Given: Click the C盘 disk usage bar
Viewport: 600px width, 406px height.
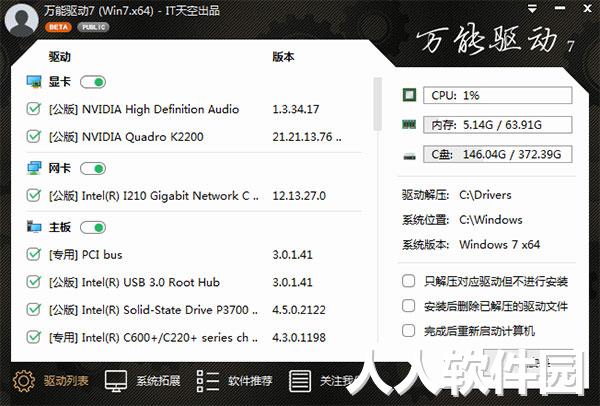Looking at the screenshot, I should click(497, 154).
